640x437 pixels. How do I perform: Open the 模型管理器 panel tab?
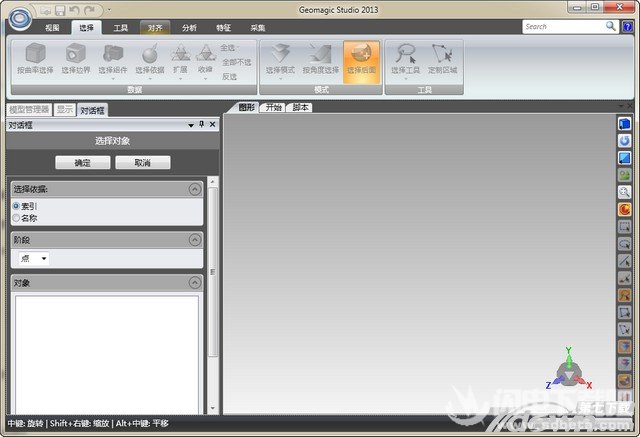tap(29, 109)
